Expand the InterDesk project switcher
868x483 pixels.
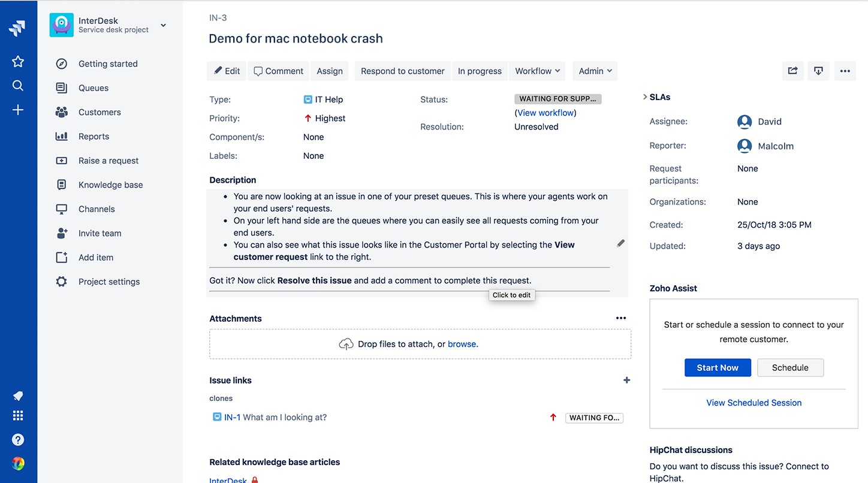[x=163, y=25]
